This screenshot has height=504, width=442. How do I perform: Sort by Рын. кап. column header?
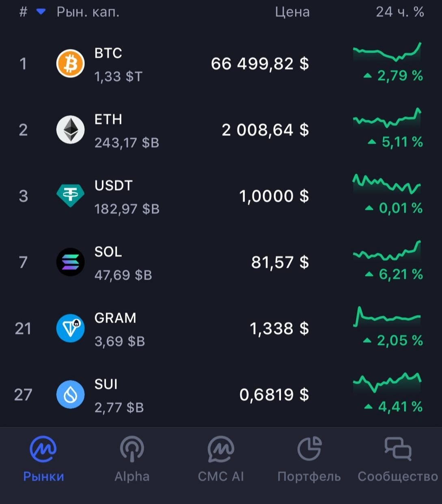point(88,12)
